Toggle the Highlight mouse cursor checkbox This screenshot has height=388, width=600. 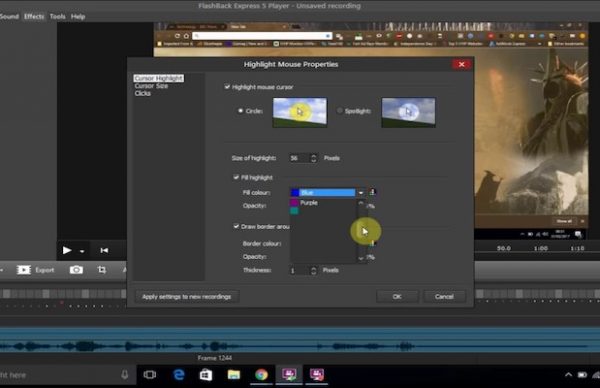(x=227, y=87)
